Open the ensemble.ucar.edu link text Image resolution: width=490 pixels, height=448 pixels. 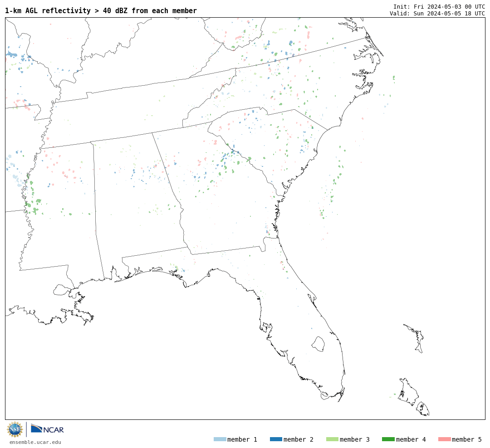pos(35,442)
